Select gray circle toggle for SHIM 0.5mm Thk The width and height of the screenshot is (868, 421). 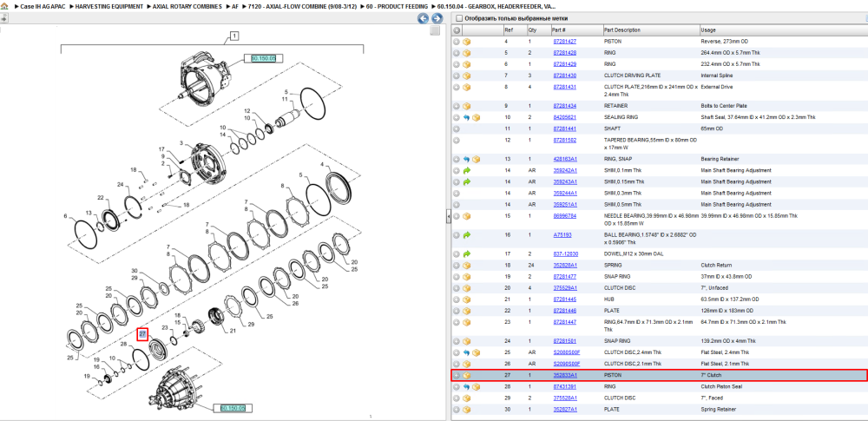[x=457, y=204]
